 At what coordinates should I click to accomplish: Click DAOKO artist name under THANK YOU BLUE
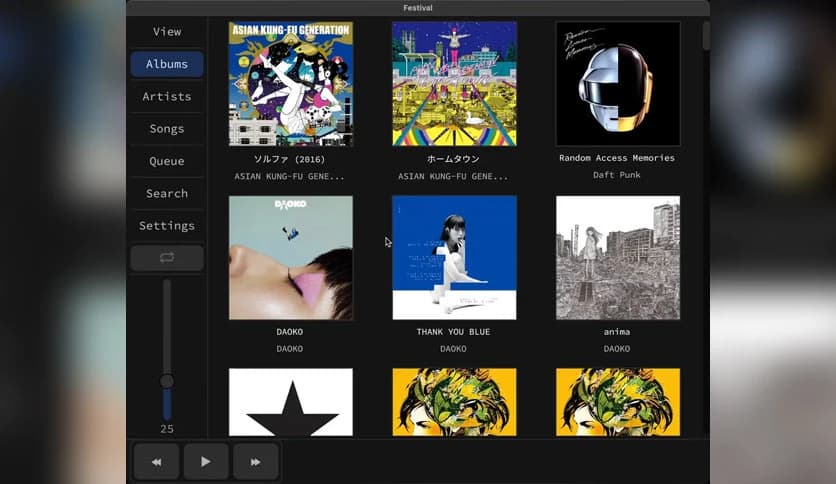click(453, 349)
